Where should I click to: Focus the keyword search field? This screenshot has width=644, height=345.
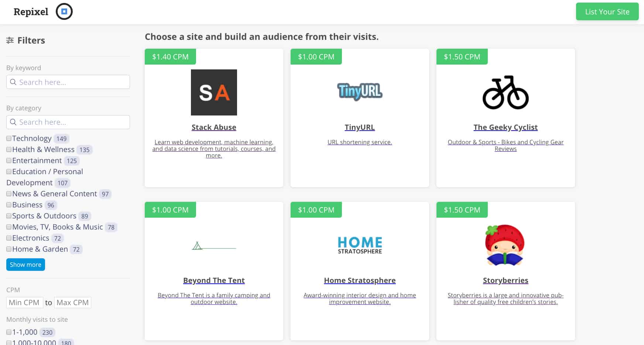coord(68,82)
